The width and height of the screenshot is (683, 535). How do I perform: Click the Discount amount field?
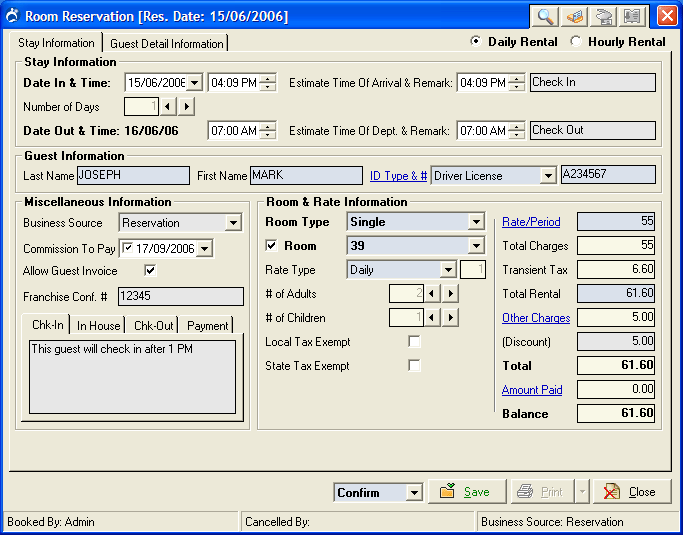(616, 342)
